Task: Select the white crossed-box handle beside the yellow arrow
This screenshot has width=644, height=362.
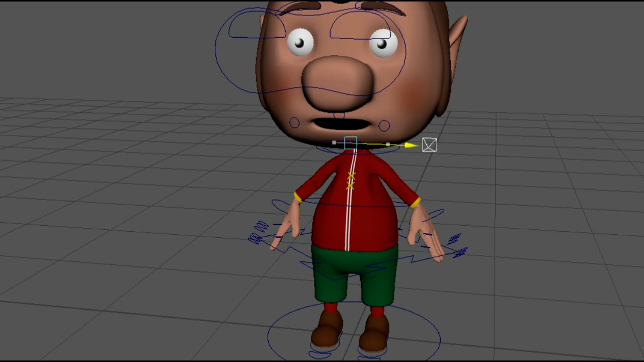Action: (x=429, y=145)
